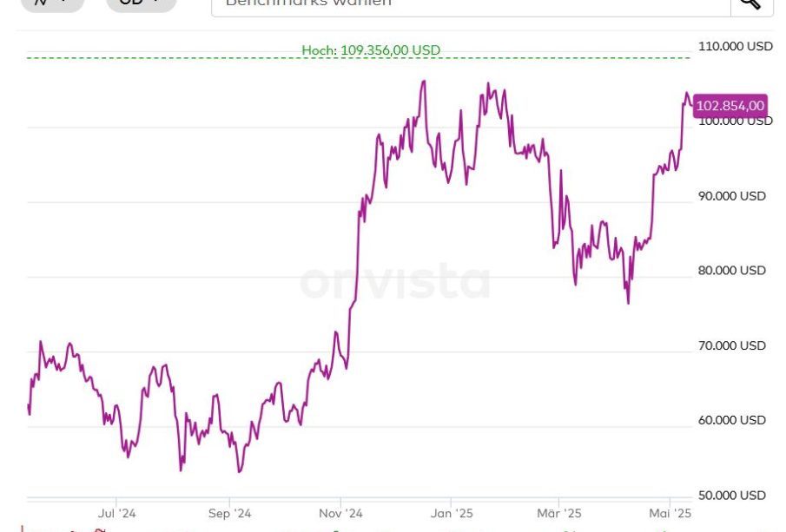Click the 80.000 USD price axis label
The height and width of the screenshot is (532, 786).
coord(732,271)
